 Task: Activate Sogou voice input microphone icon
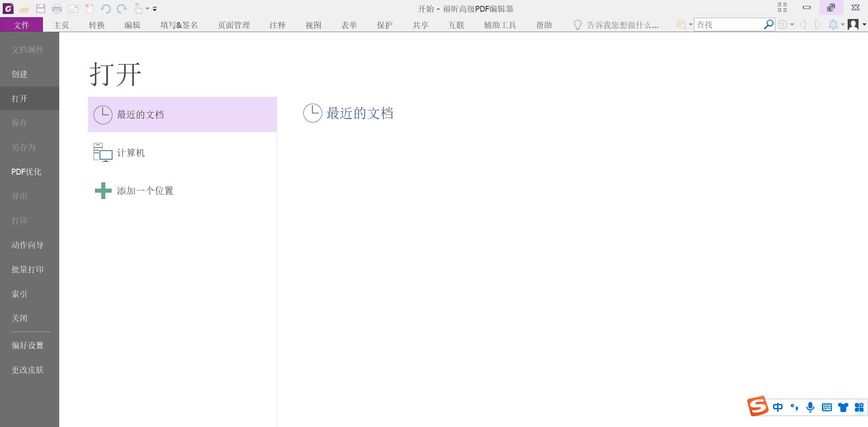[810, 407]
